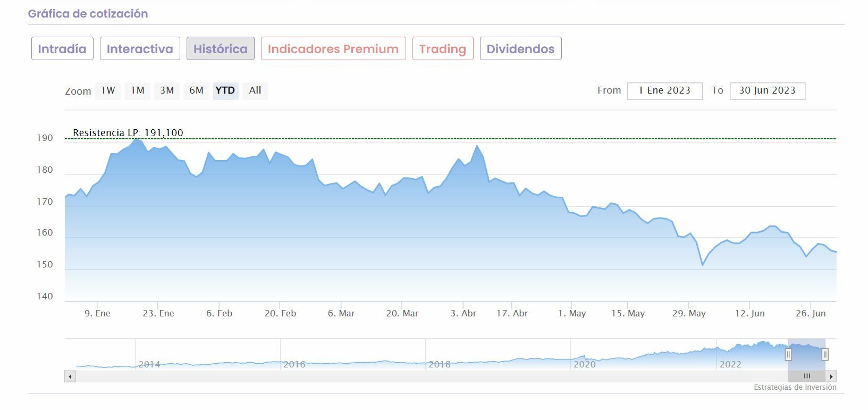Click the navigator scroll right arrow

(831, 376)
